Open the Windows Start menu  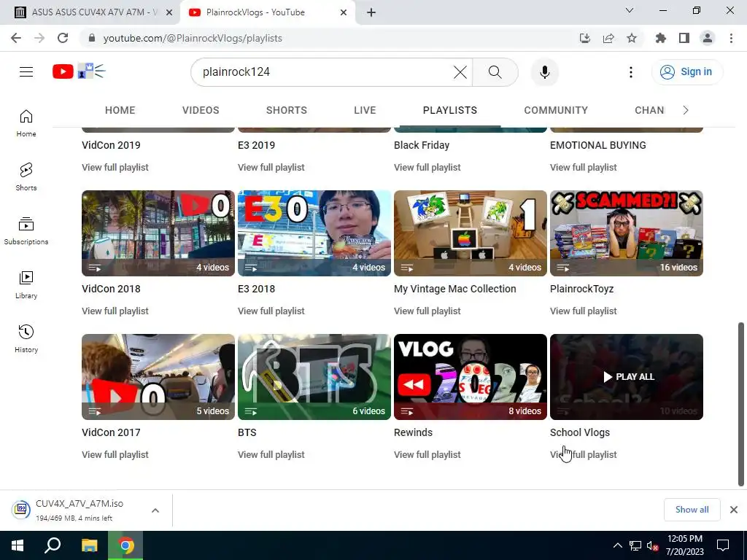[x=18, y=545]
